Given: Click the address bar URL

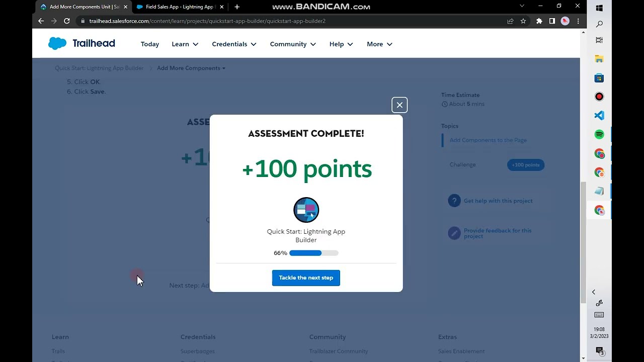Looking at the screenshot, I should click(x=207, y=21).
